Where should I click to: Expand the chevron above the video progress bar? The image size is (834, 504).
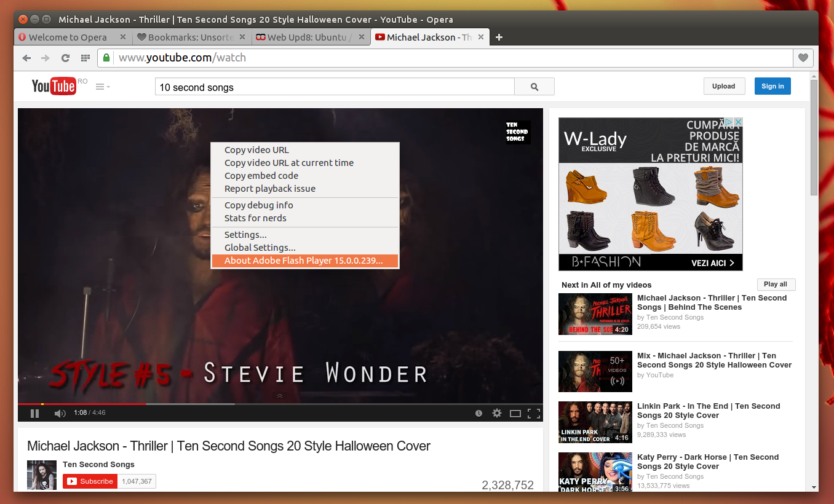(280, 396)
